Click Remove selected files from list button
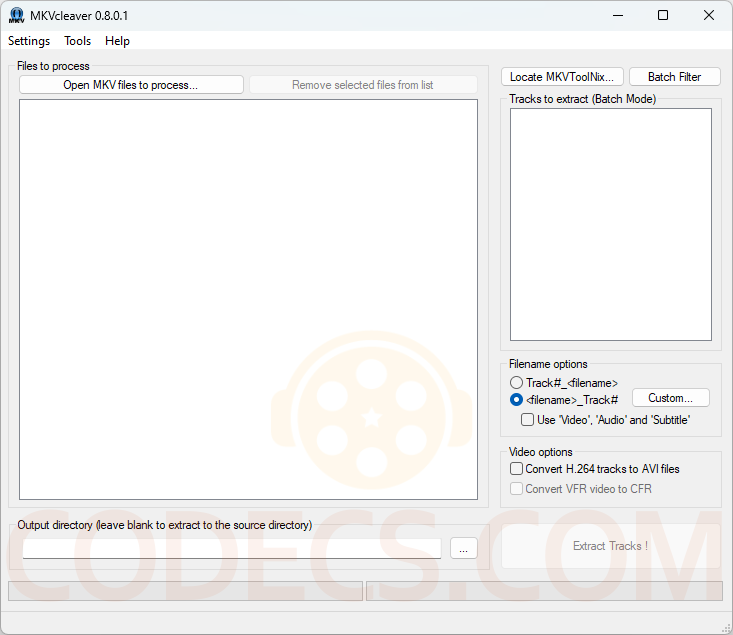Screen dimensions: 733x635 point(363,85)
